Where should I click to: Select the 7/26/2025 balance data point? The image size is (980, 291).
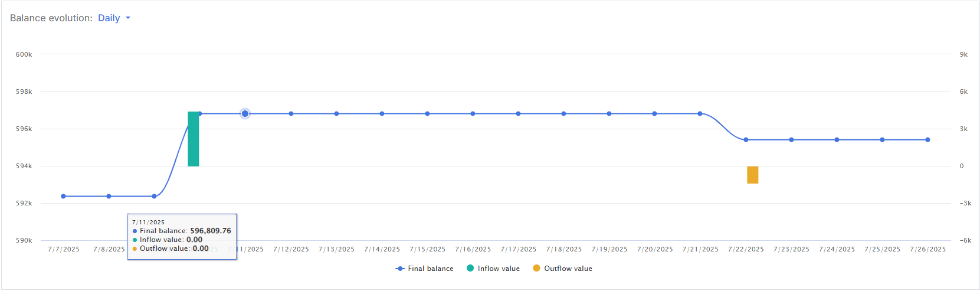coord(927,140)
